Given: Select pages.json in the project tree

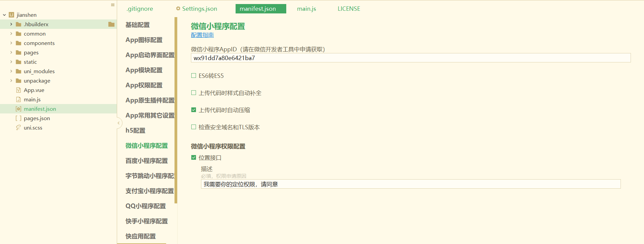Looking at the screenshot, I should pos(37,118).
